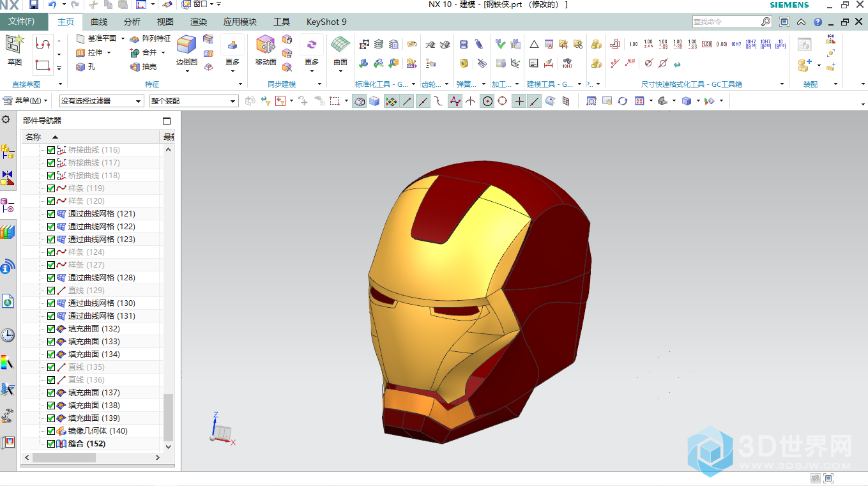This screenshot has width=868, height=486.
Task: Click 更多 button in 同步建模 group
Action: tap(312, 52)
